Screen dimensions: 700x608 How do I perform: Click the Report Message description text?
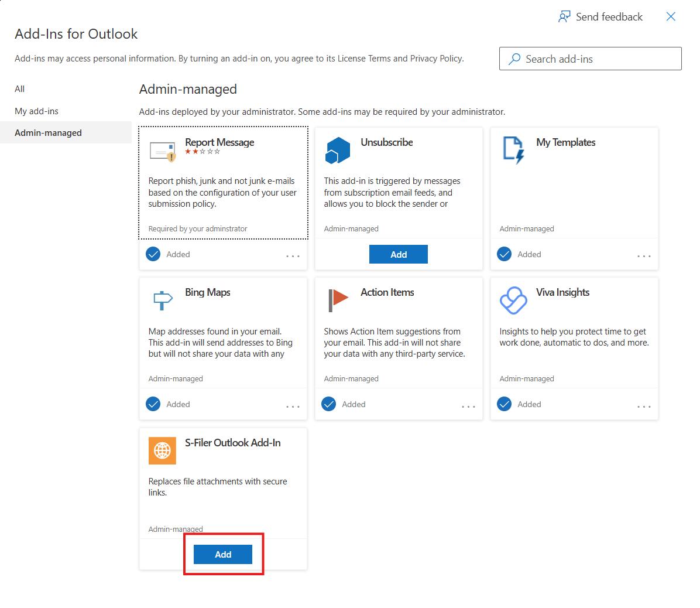pyautogui.click(x=222, y=193)
